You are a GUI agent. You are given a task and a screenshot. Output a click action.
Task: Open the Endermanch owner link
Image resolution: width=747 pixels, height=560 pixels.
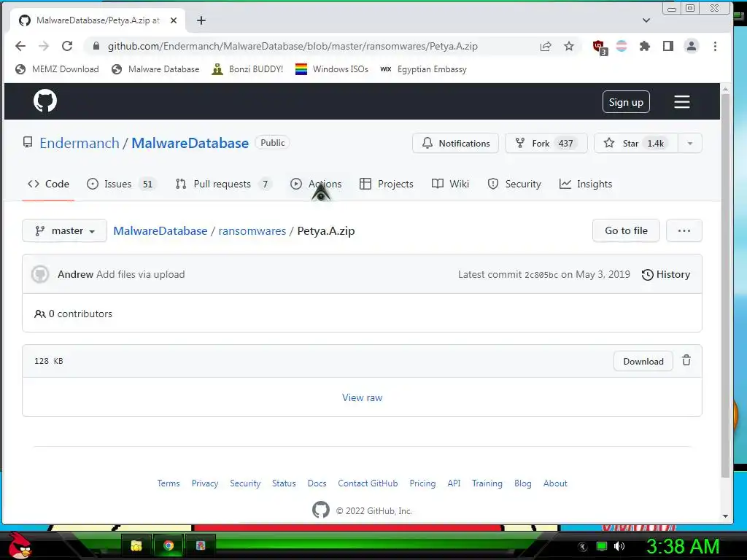pyautogui.click(x=80, y=144)
